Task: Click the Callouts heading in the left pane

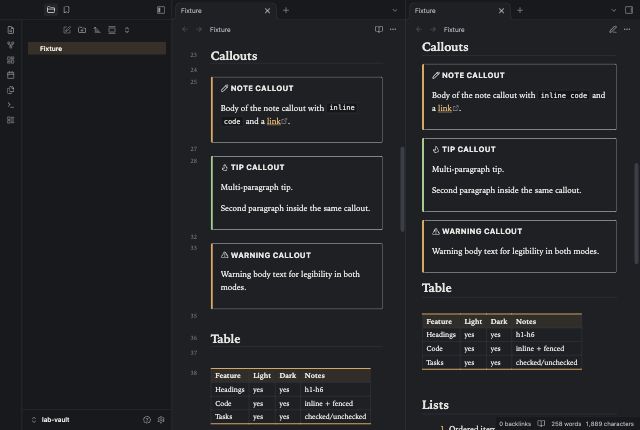Action: pyautogui.click(x=234, y=56)
